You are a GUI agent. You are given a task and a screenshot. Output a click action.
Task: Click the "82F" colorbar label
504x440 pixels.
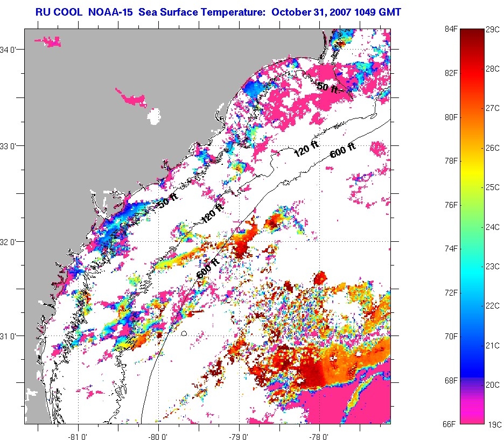[x=451, y=73]
